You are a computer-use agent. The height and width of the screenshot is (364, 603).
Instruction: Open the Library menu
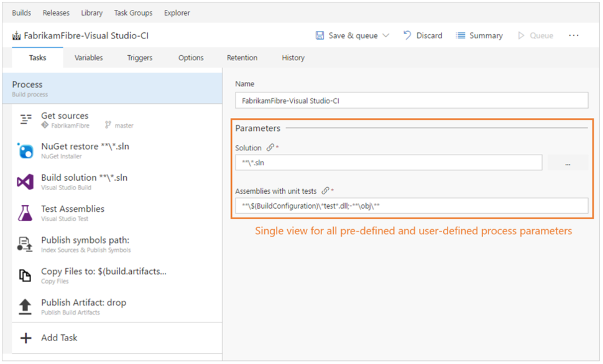tap(92, 12)
